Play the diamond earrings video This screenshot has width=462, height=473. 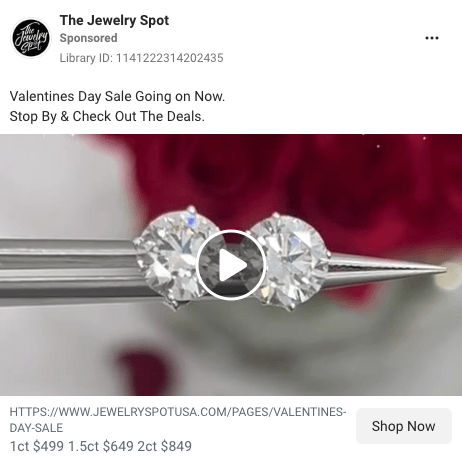(x=231, y=265)
